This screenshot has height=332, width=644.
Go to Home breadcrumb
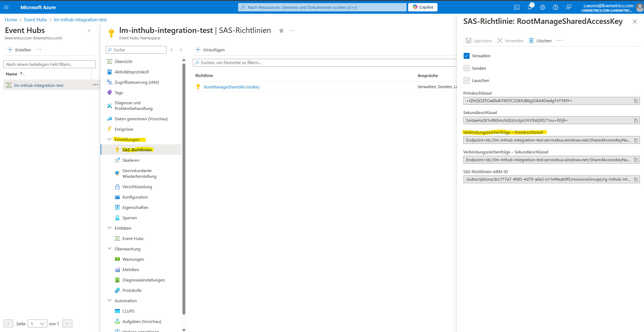point(11,20)
